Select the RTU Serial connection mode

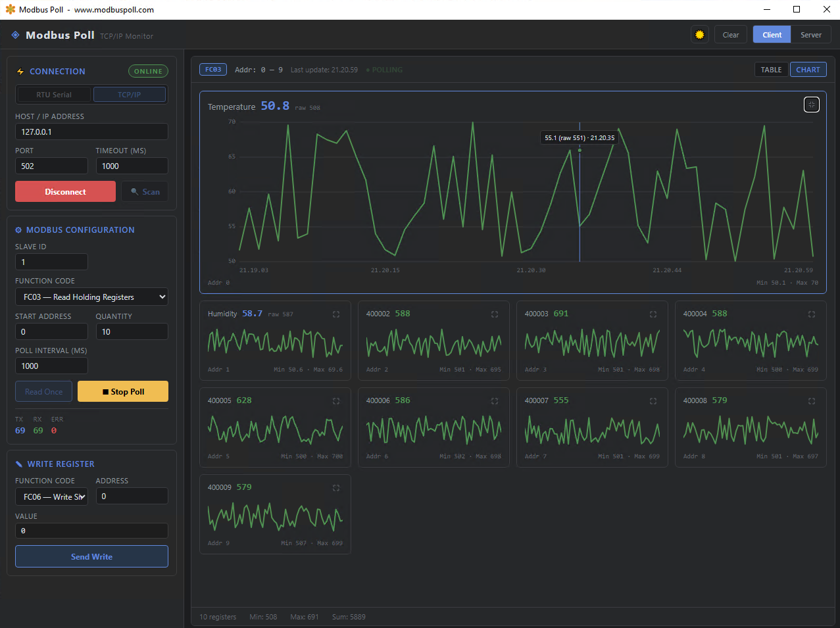[54, 95]
